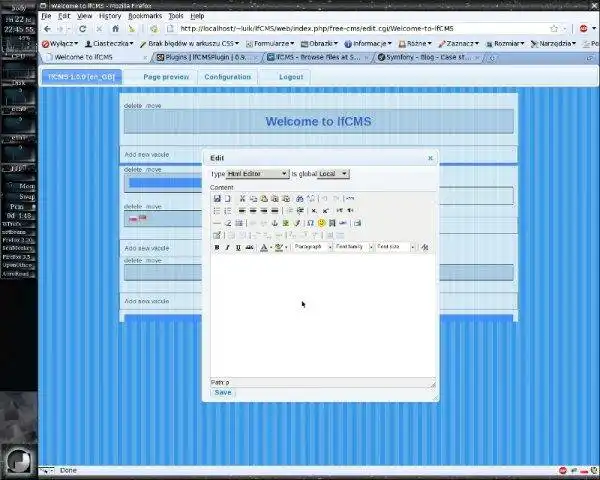600x480 pixels.
Task: Click the Logout link
Action: pos(291,77)
